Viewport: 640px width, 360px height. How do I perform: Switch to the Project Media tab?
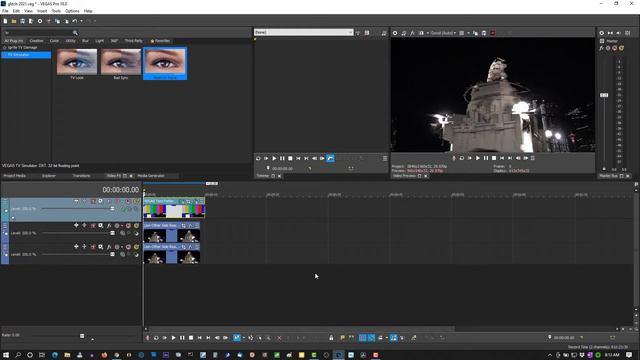15,176
